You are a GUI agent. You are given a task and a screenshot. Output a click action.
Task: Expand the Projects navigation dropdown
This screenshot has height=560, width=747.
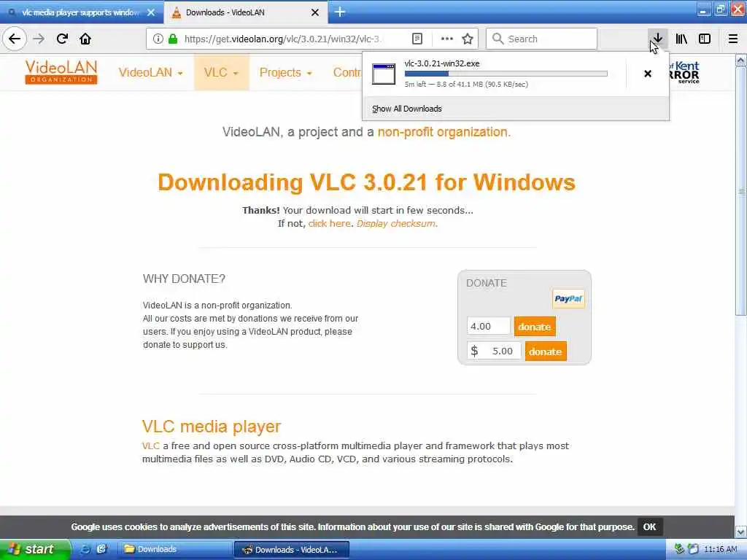(x=285, y=72)
